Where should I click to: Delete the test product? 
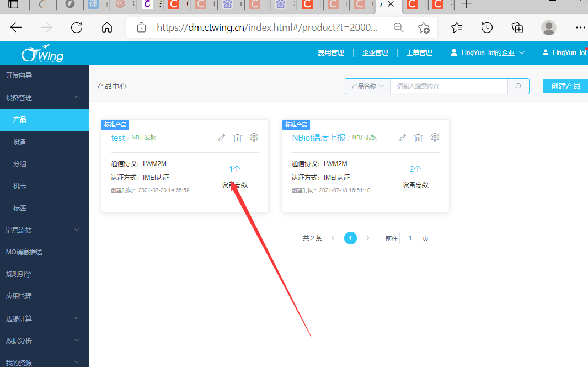(x=237, y=138)
